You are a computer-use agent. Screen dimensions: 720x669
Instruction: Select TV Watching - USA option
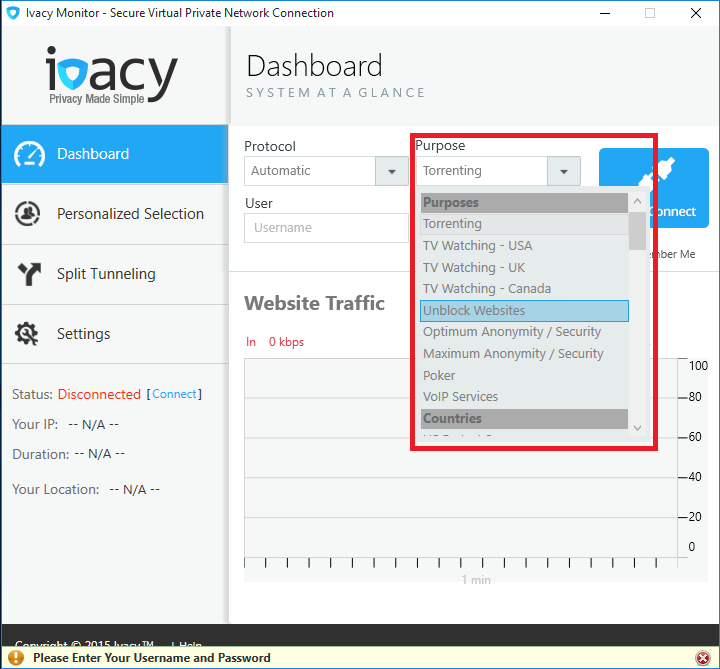coord(524,246)
